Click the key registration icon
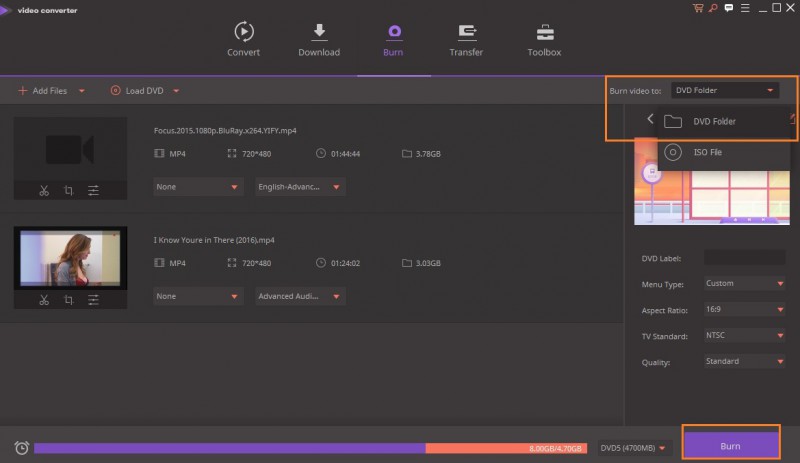The width and height of the screenshot is (800, 463). click(711, 8)
